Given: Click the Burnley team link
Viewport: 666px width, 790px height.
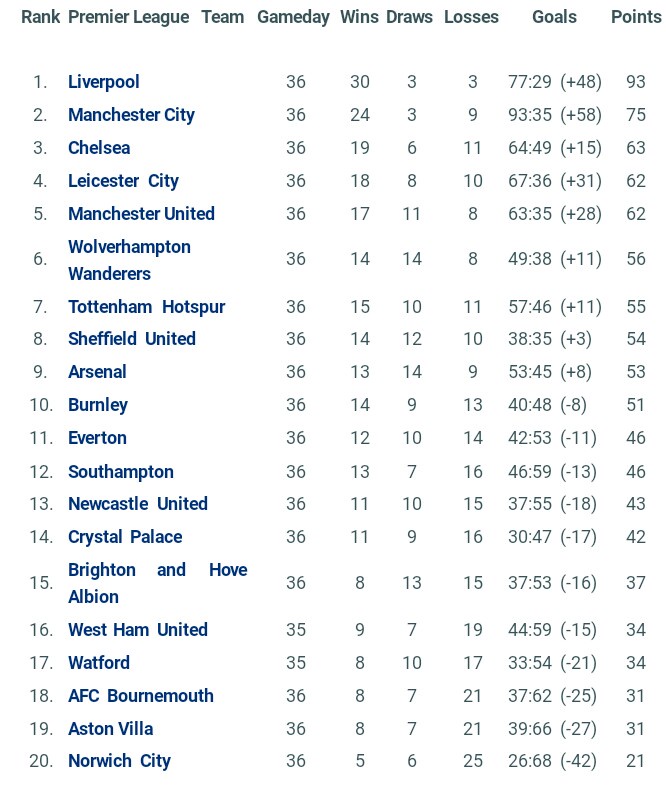Looking at the screenshot, I should coord(98,405).
